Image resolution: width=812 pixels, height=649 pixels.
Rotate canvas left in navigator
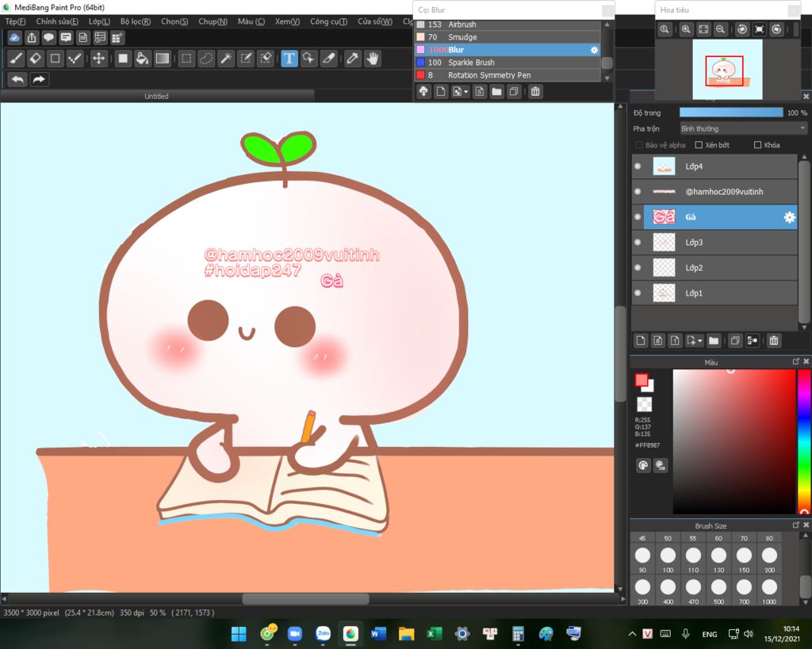click(742, 29)
